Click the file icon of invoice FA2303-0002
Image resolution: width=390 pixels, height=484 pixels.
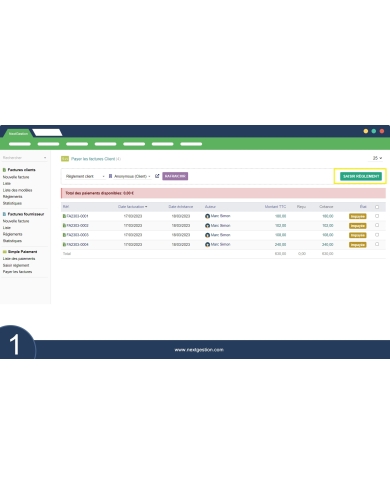click(64, 226)
